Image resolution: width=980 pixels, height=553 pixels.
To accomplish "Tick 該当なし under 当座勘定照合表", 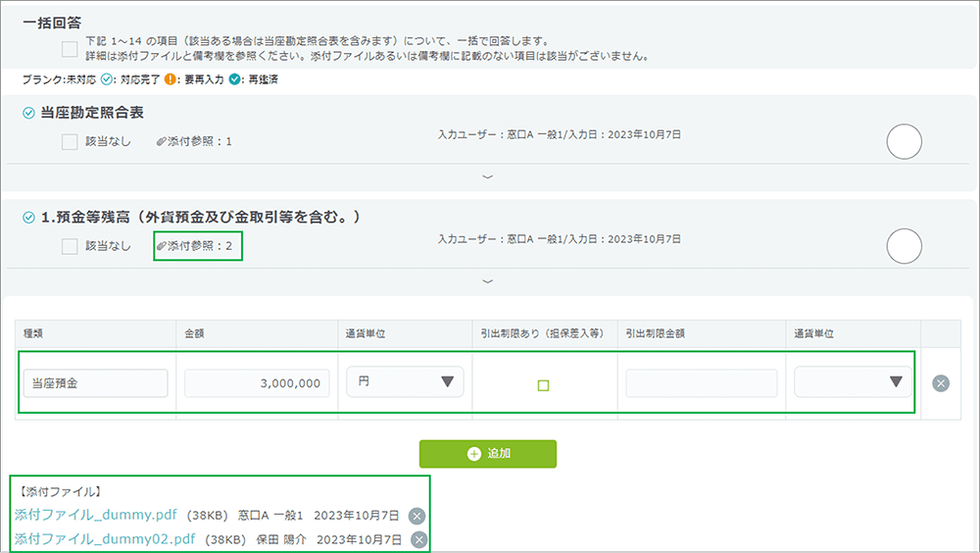I will tap(70, 142).
